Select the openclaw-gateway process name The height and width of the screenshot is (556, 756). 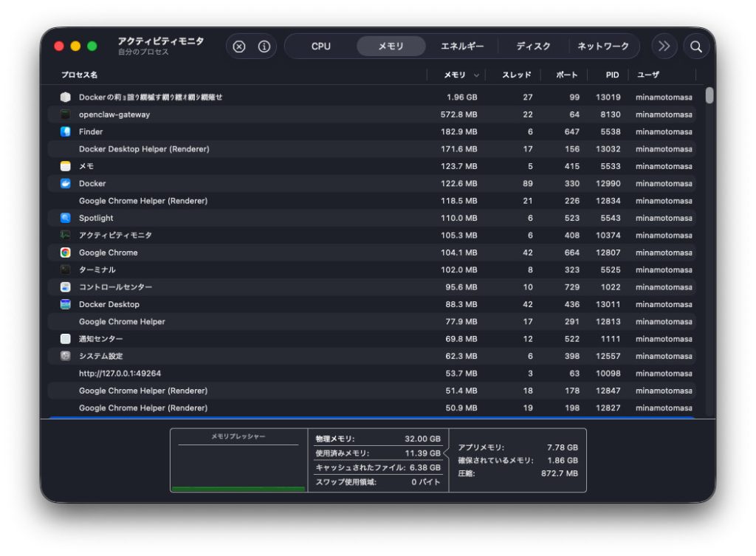pos(114,114)
